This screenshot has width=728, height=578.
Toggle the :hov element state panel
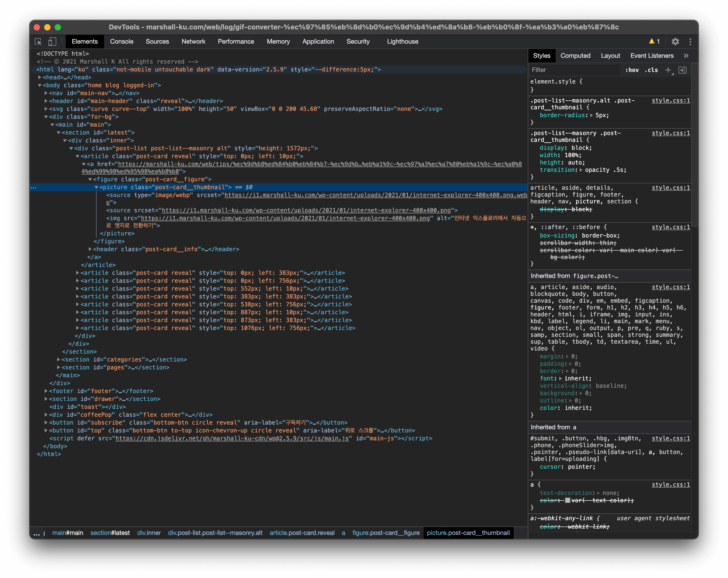pos(632,70)
